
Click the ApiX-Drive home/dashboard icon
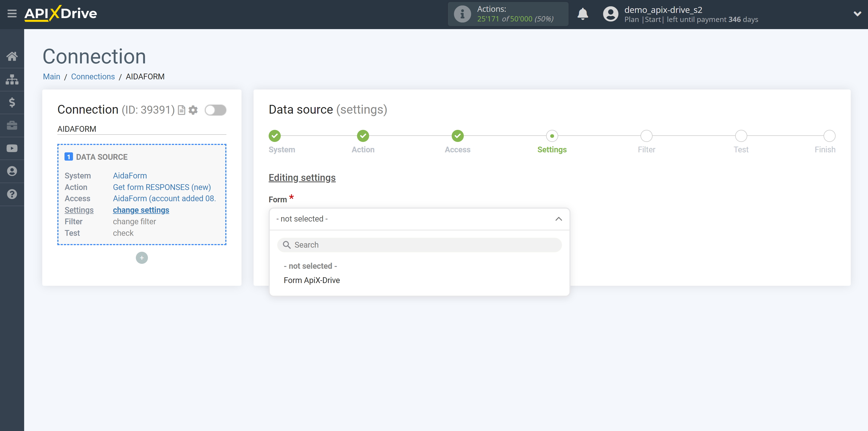[x=12, y=55]
